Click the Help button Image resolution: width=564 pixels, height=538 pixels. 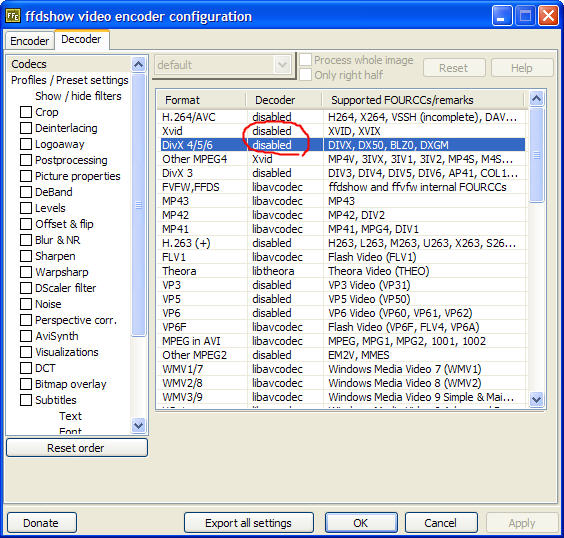[x=522, y=68]
